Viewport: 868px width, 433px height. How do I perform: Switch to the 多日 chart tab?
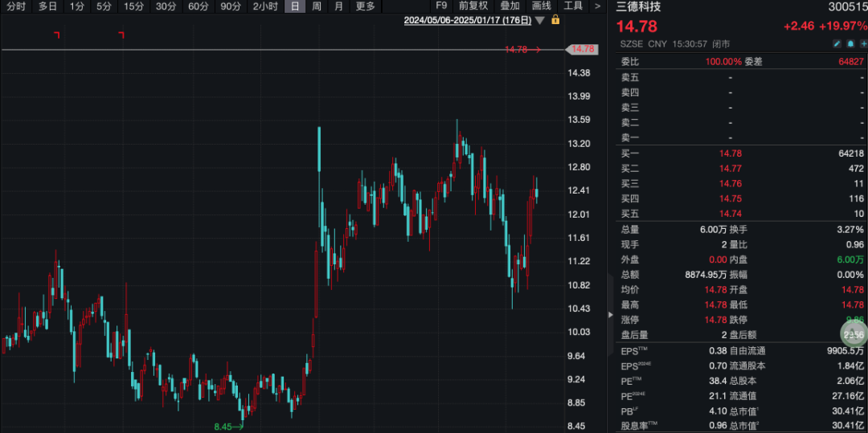tap(47, 6)
